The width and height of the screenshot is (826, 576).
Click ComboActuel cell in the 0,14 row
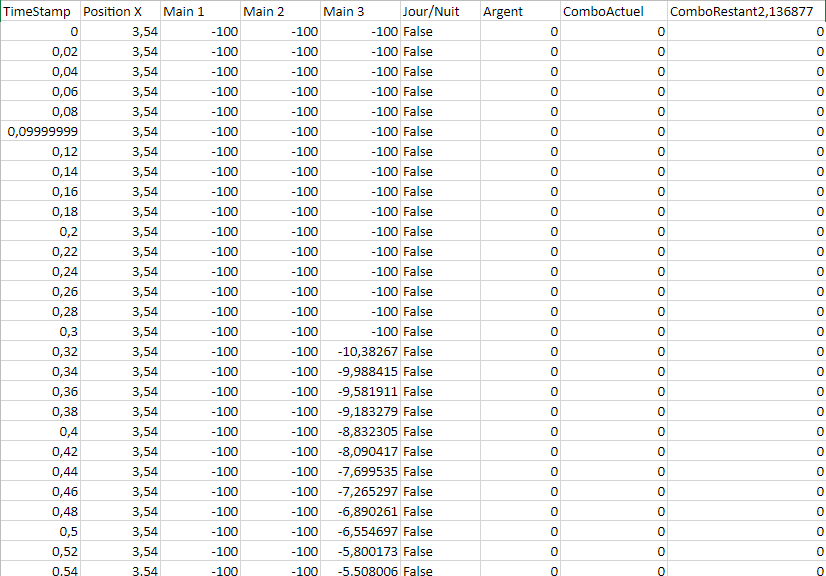coord(614,172)
